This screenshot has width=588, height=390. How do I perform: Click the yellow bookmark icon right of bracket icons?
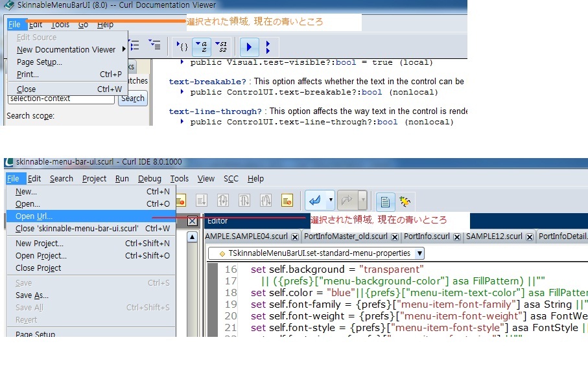[x=287, y=200]
